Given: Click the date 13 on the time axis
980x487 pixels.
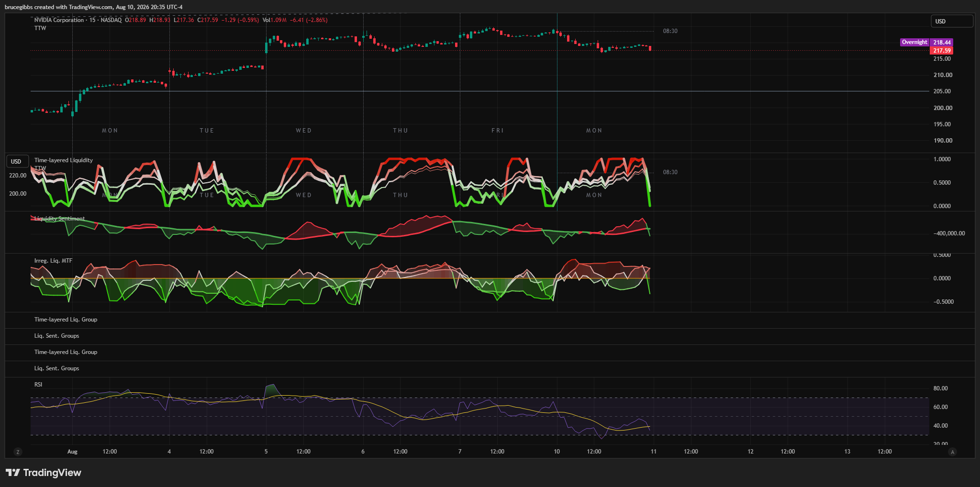Looking at the screenshot, I should click(847, 452).
